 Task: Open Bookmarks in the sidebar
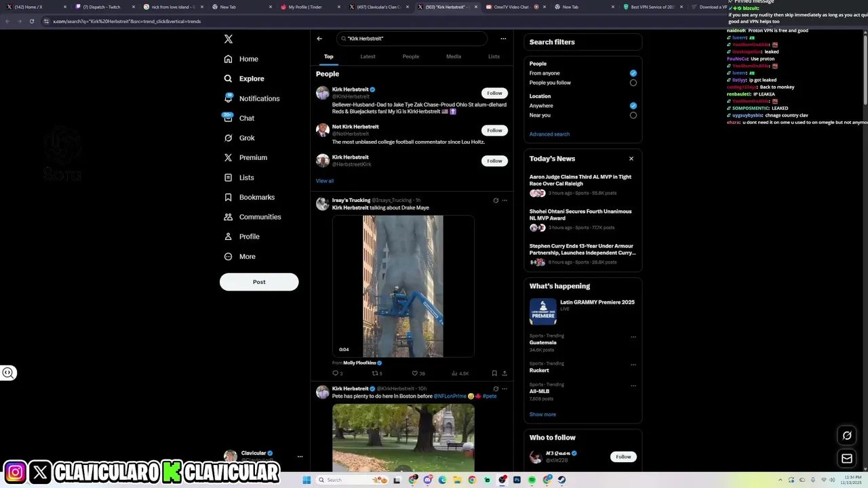click(249, 197)
